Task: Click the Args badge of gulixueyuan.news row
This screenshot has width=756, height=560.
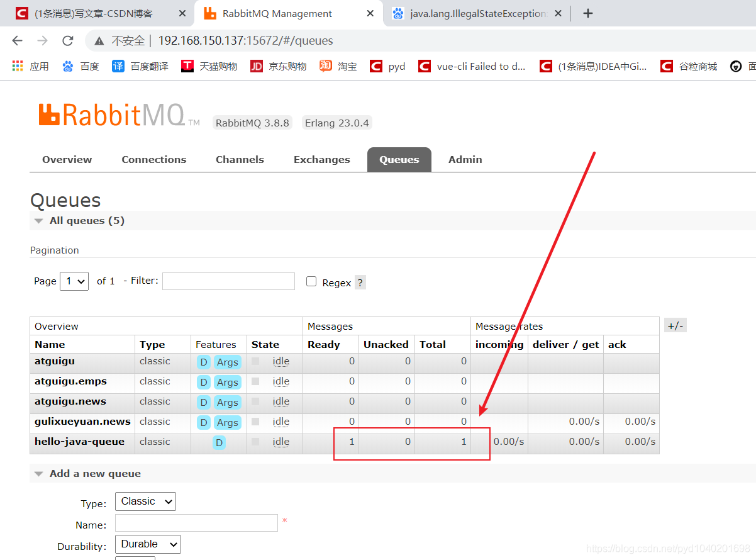Action: (227, 422)
